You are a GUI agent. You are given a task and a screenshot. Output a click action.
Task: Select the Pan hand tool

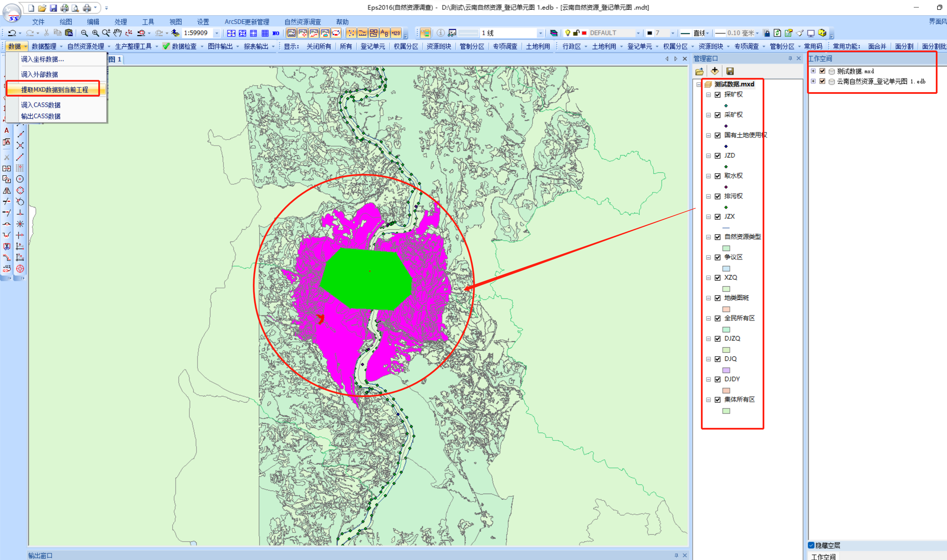point(118,33)
